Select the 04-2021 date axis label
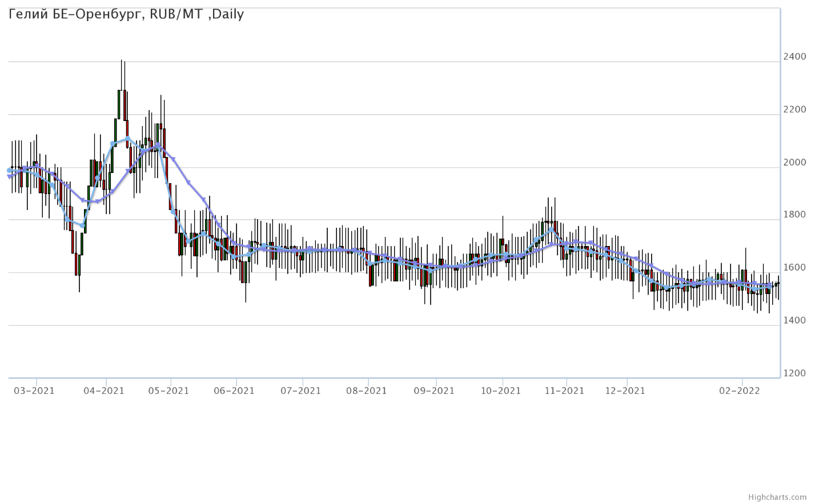This screenshot has width=815, height=504. (104, 391)
